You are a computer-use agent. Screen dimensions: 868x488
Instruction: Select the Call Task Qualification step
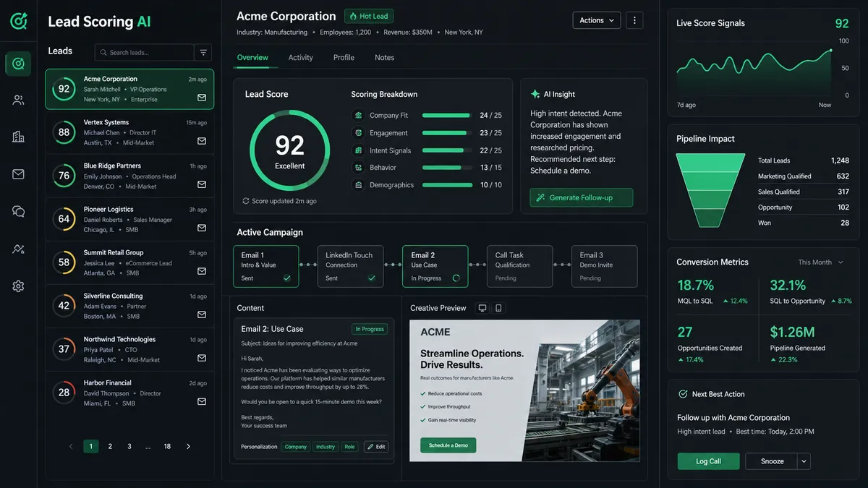tap(519, 266)
